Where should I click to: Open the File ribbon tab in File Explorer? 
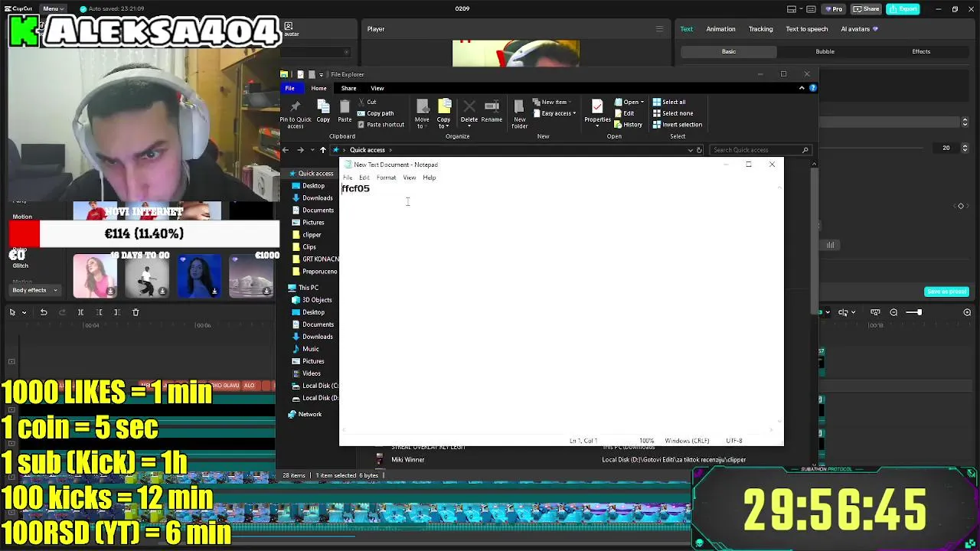pos(290,88)
